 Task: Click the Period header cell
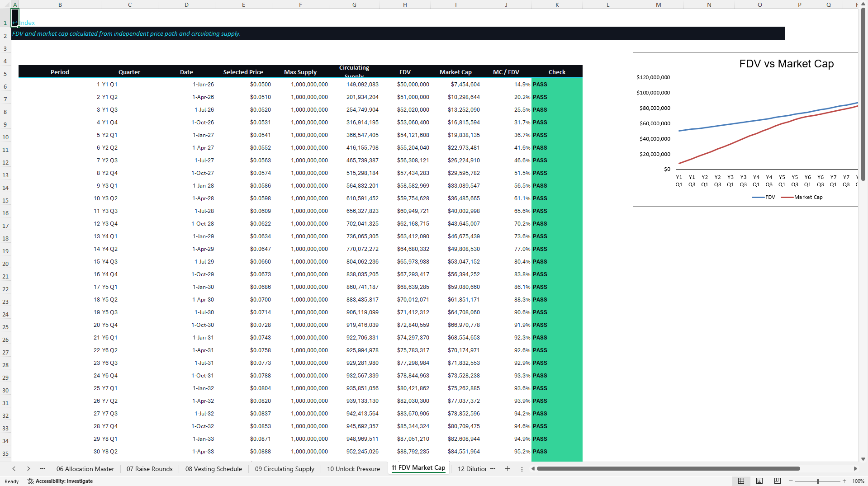[x=60, y=72]
